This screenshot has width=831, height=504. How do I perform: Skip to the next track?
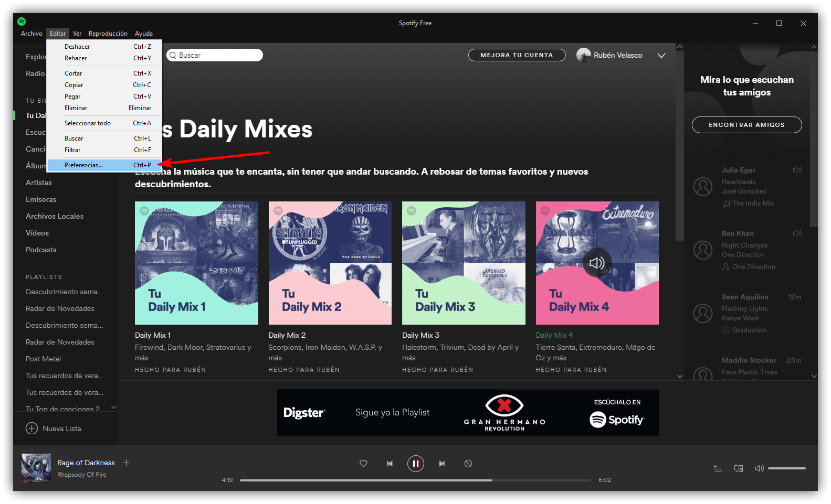pos(442,464)
